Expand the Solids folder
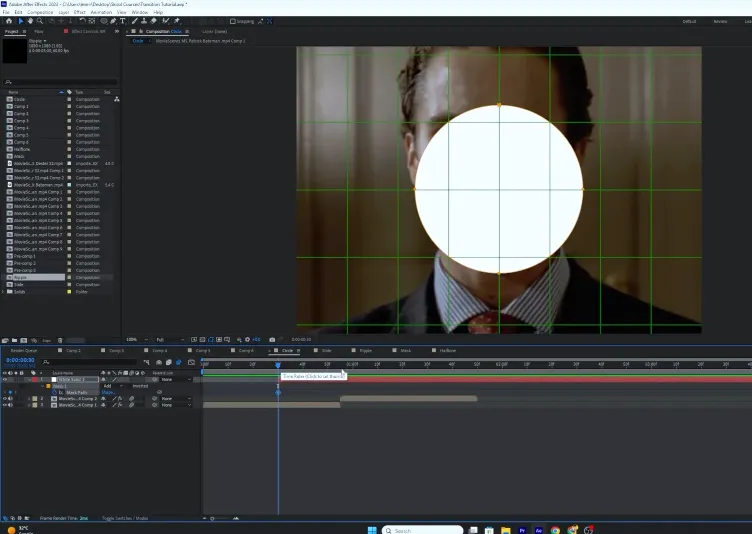Image resolution: width=752 pixels, height=534 pixels. point(4,292)
